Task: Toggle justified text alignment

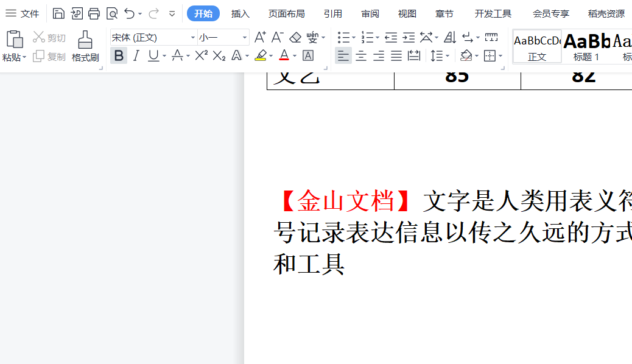Action: (396, 55)
